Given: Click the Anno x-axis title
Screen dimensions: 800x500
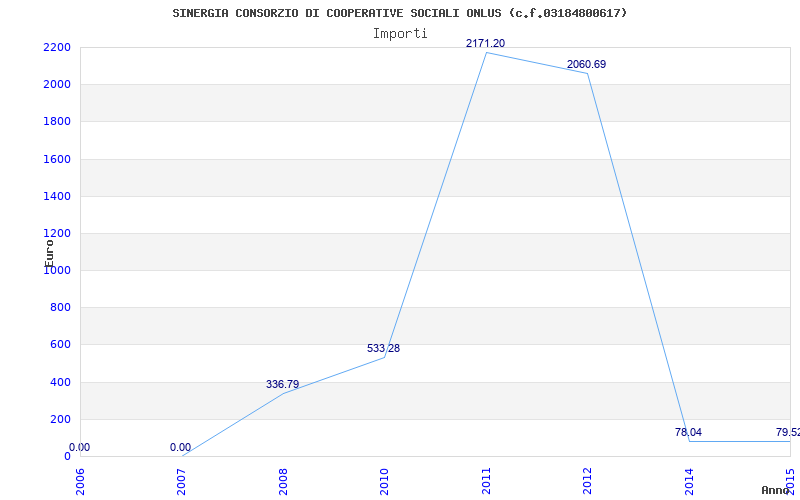Looking at the screenshot, I should pos(776,490).
